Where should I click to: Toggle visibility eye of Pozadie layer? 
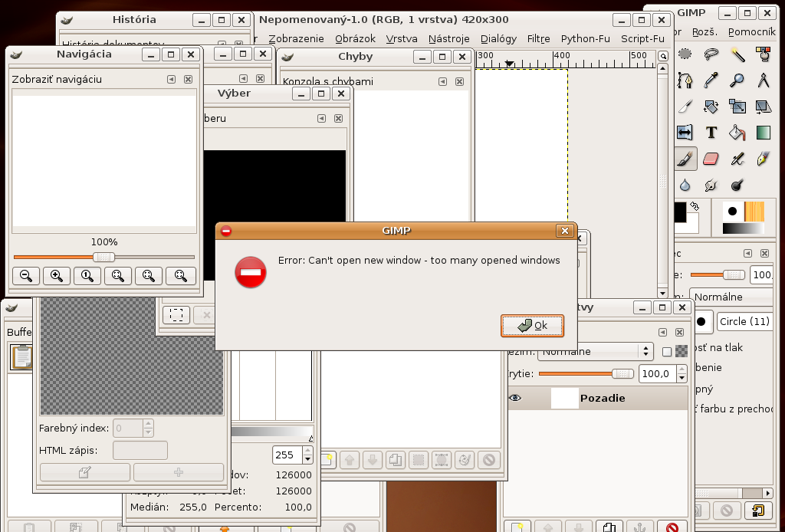coord(515,398)
